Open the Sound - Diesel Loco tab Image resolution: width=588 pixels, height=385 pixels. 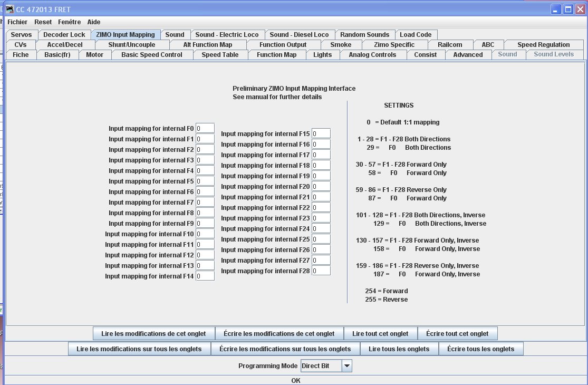click(299, 34)
